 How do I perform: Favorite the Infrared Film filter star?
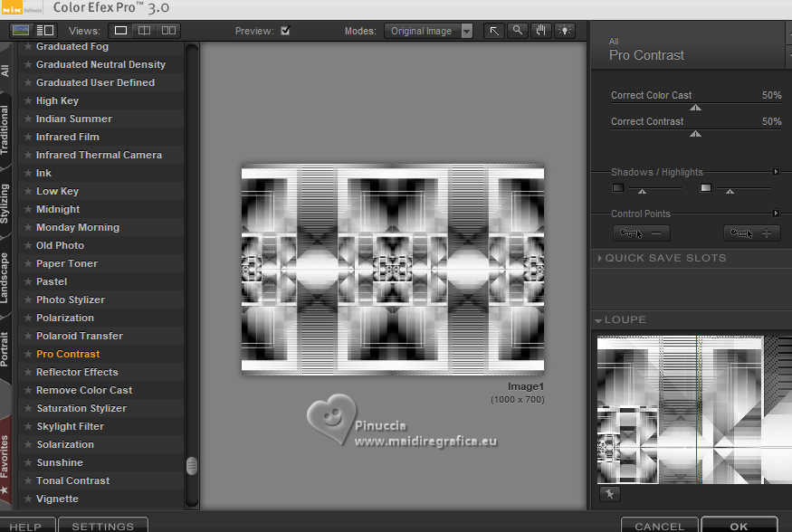28,137
